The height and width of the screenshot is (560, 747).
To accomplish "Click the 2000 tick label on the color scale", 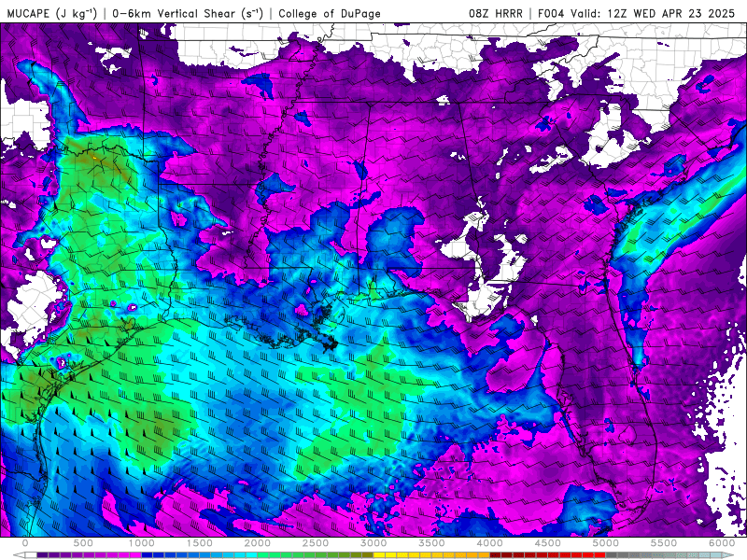I will (258, 543).
